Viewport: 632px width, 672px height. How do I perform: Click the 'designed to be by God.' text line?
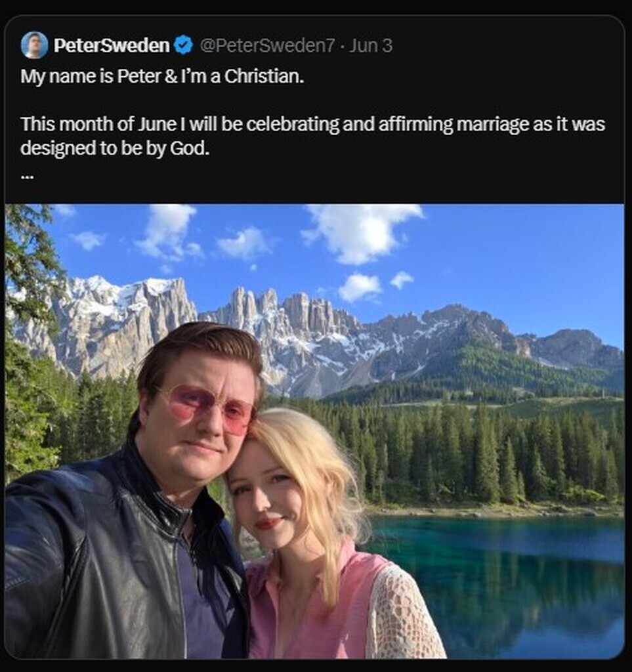point(115,148)
